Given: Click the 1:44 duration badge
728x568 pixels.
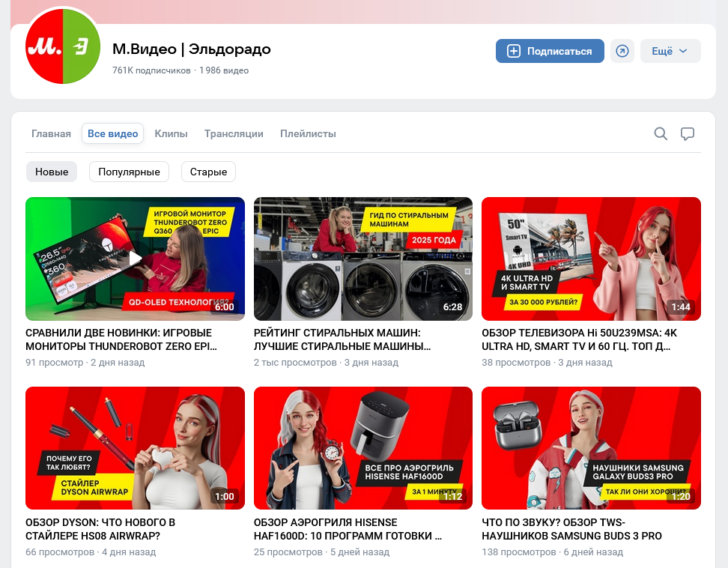Looking at the screenshot, I should pyautogui.click(x=681, y=307).
